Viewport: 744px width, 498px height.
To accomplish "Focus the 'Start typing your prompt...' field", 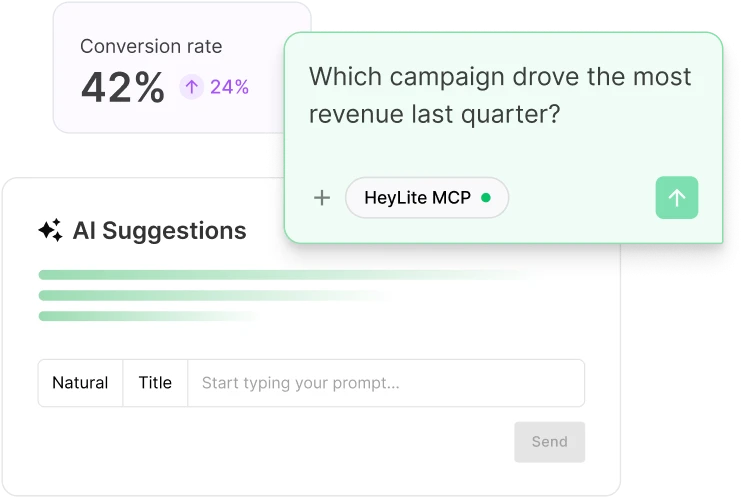I will point(386,383).
